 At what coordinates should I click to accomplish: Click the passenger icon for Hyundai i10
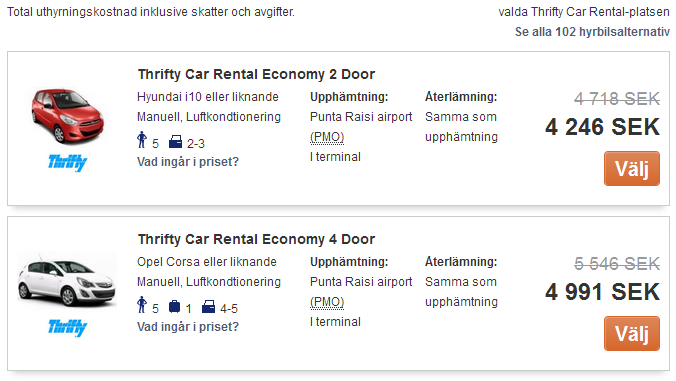(142, 140)
